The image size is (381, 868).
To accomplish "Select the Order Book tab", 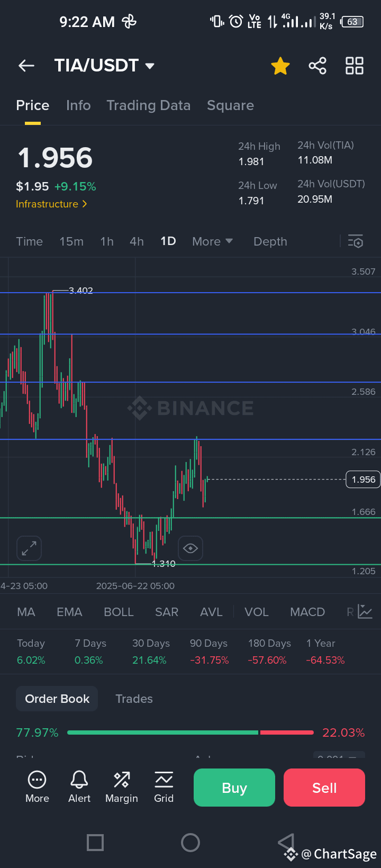I will click(x=57, y=699).
